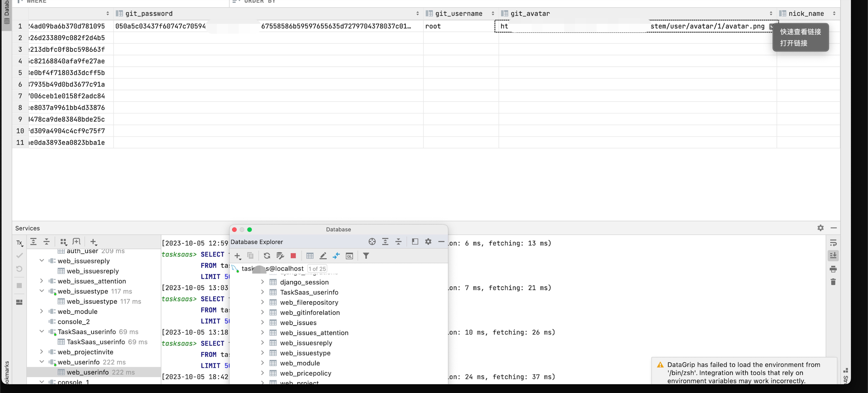This screenshot has width=868, height=393.
Task: Click the red Deactivate stop button
Action: click(x=293, y=256)
